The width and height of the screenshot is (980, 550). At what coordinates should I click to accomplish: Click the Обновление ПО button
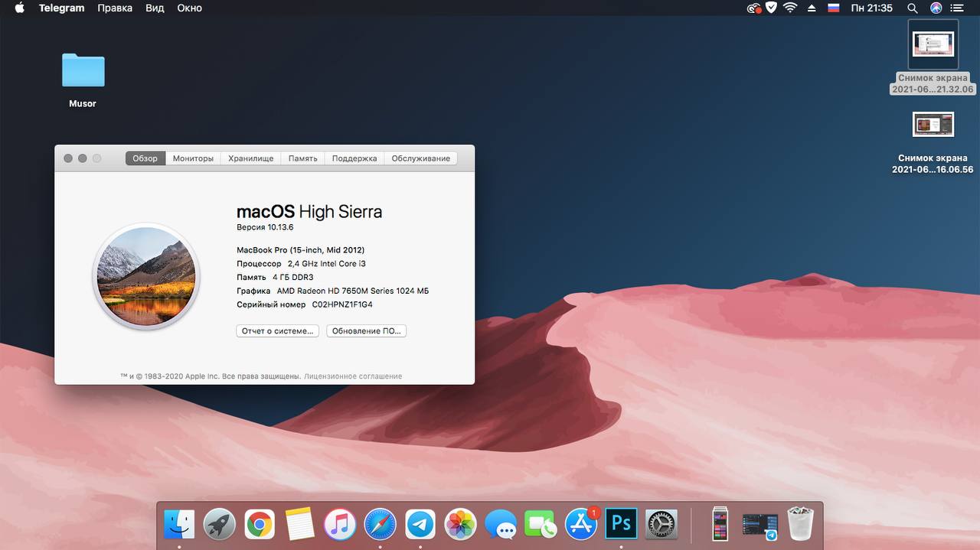pos(366,331)
